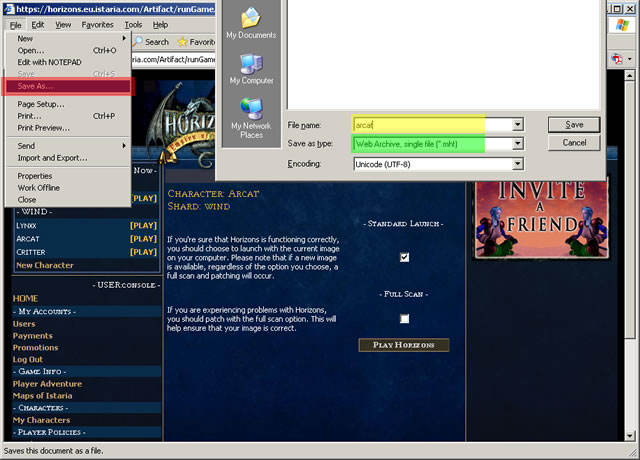The height and width of the screenshot is (460, 640).
Task: Expand the File name dropdown arrow
Action: coord(517,125)
